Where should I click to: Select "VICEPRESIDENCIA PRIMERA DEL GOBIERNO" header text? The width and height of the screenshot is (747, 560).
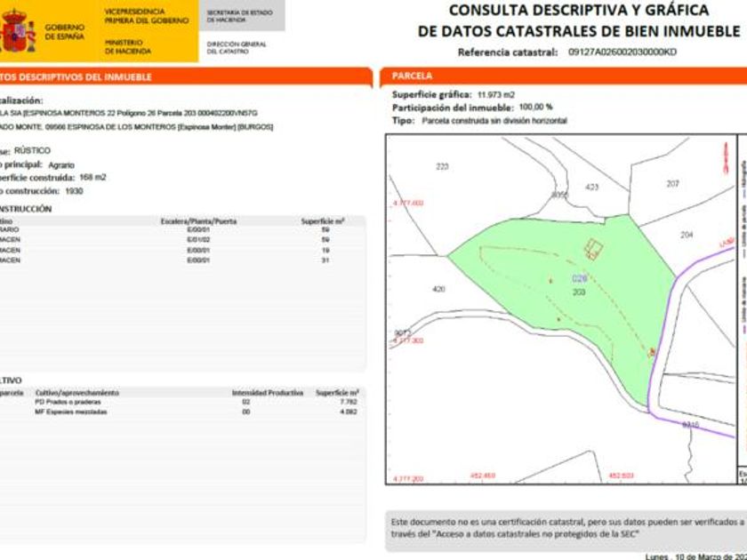coord(147,16)
